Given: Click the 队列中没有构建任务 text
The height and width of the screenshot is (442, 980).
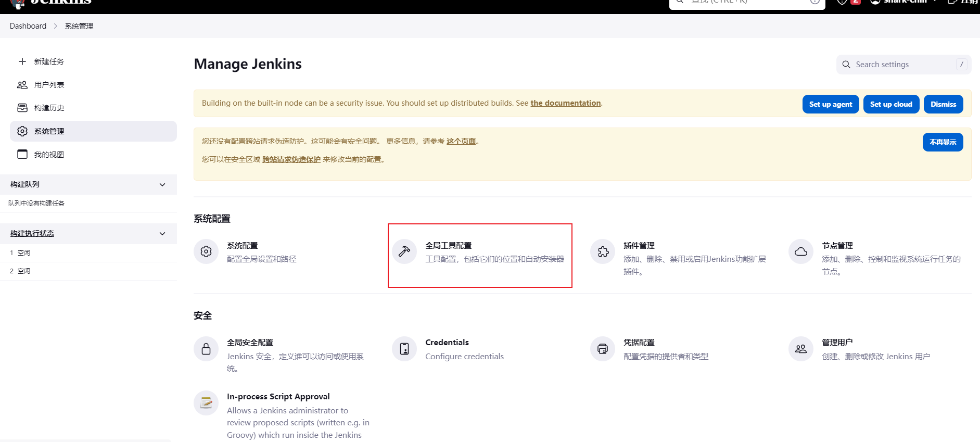Looking at the screenshot, I should click(x=36, y=204).
